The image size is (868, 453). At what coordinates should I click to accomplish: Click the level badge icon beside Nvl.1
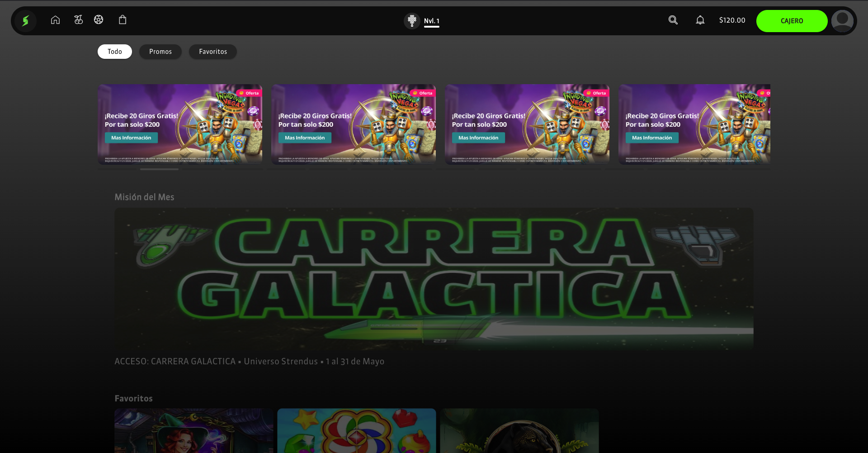point(412,21)
